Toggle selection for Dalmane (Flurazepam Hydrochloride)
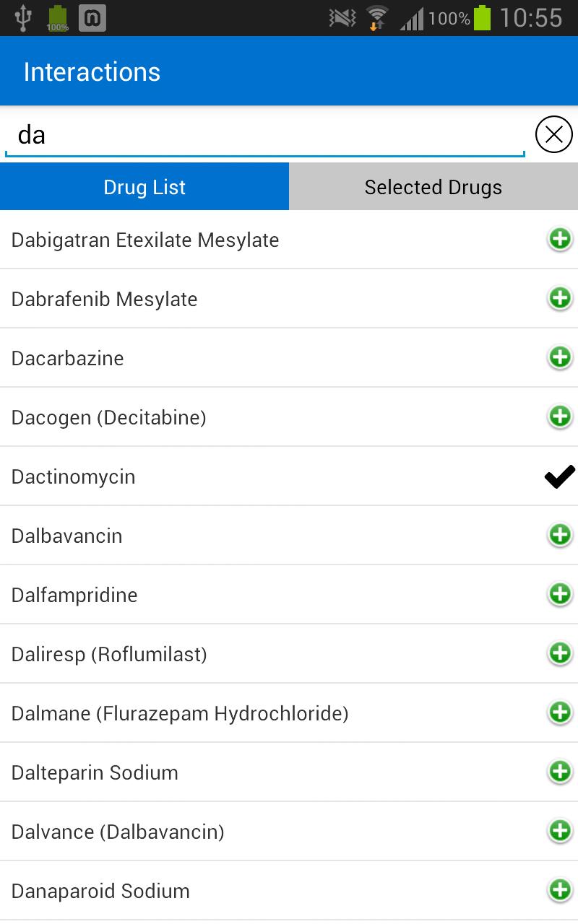Screen dimensions: 578x924 coord(560,712)
